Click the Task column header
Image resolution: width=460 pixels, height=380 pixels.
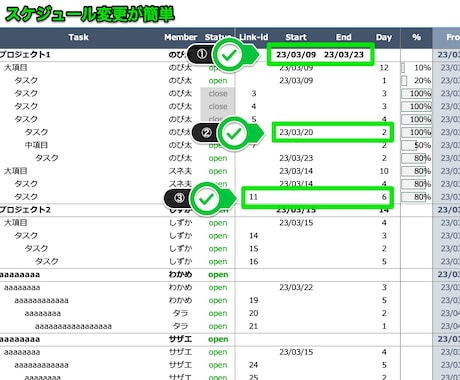coord(78,37)
